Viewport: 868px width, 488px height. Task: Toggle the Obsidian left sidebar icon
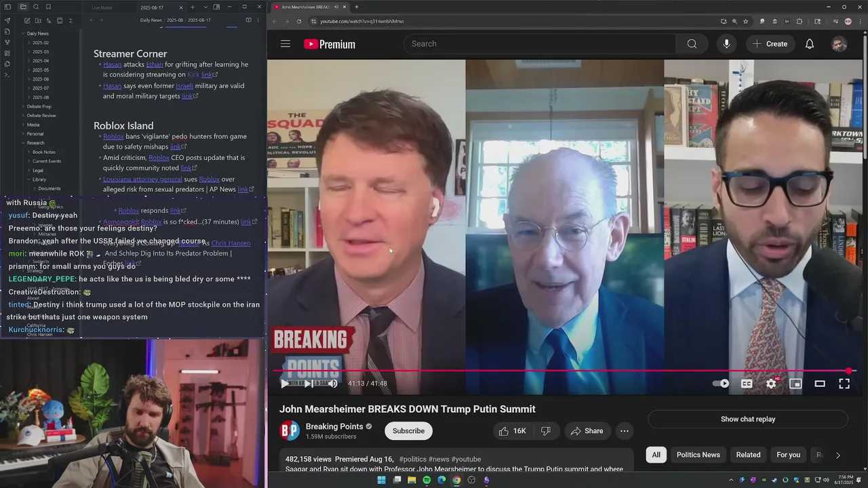7,7
